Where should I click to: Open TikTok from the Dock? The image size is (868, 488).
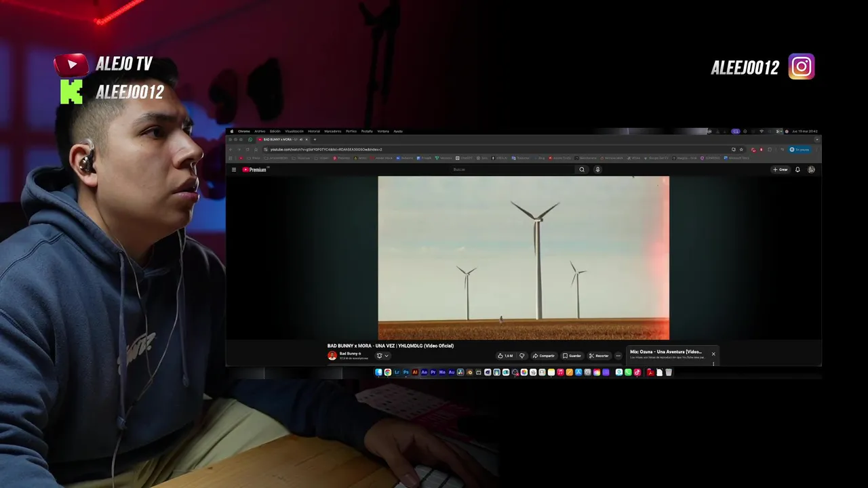(x=637, y=372)
